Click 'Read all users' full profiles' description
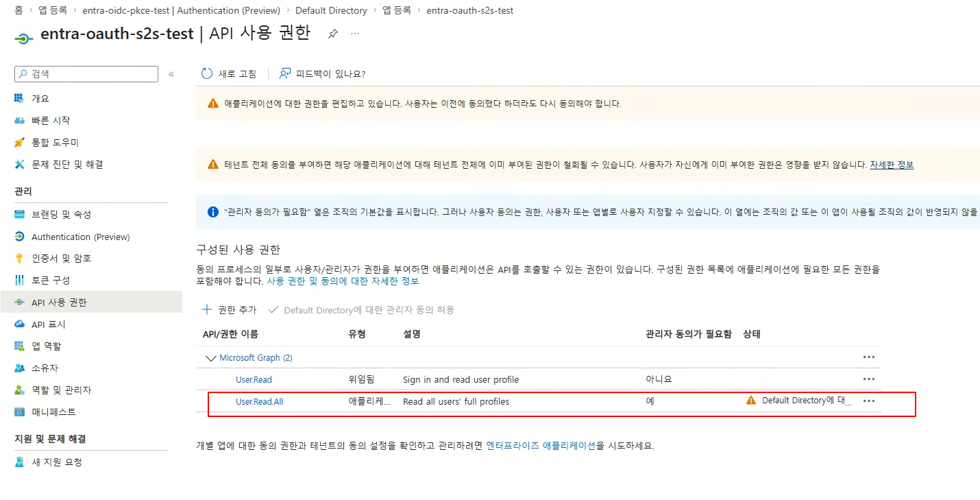This screenshot has width=980, height=500. 456,401
